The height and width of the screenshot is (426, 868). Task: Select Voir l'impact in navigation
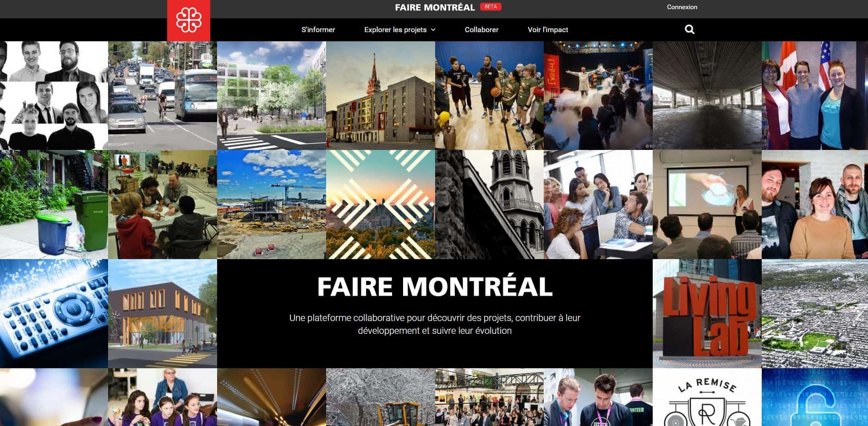tap(548, 30)
